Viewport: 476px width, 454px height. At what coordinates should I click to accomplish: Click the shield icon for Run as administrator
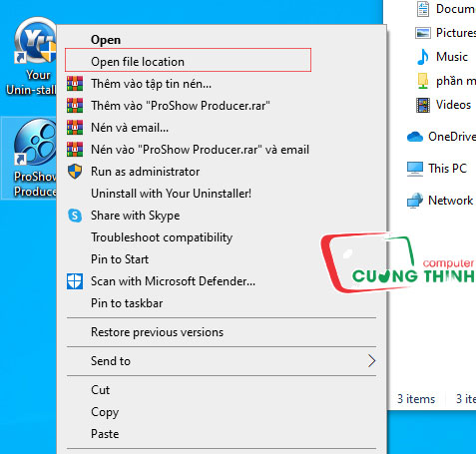point(75,172)
